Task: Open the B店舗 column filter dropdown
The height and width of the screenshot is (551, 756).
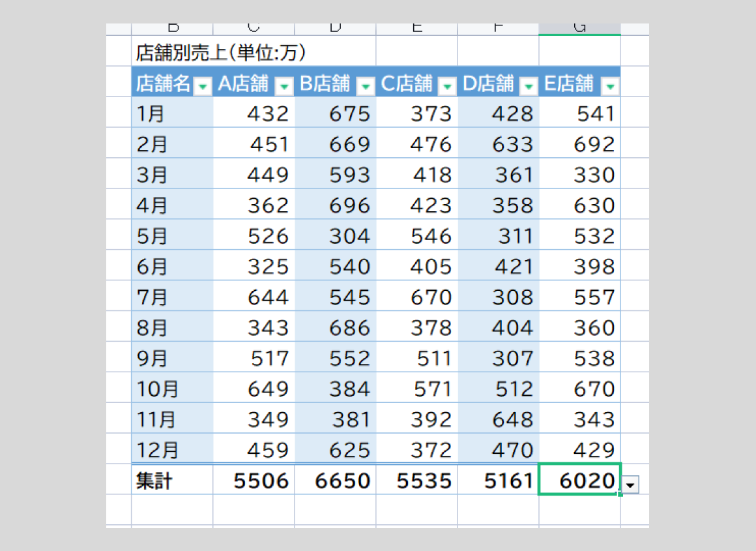Action: (x=366, y=86)
